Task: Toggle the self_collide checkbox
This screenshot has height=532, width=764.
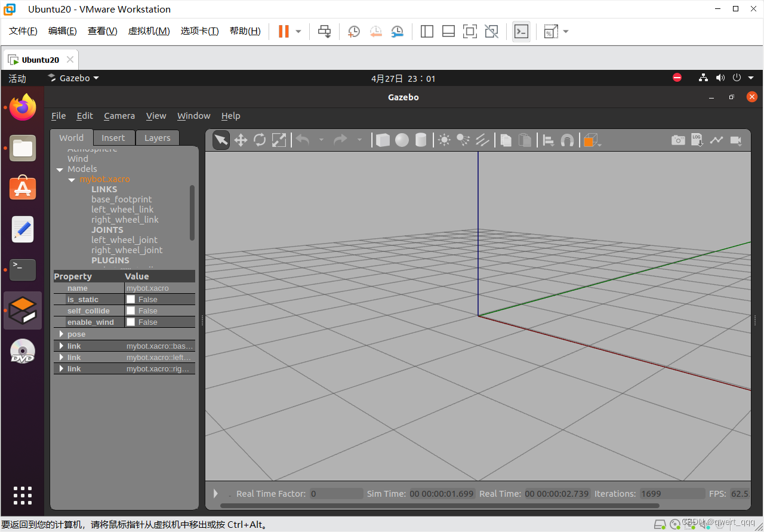Action: click(x=131, y=310)
